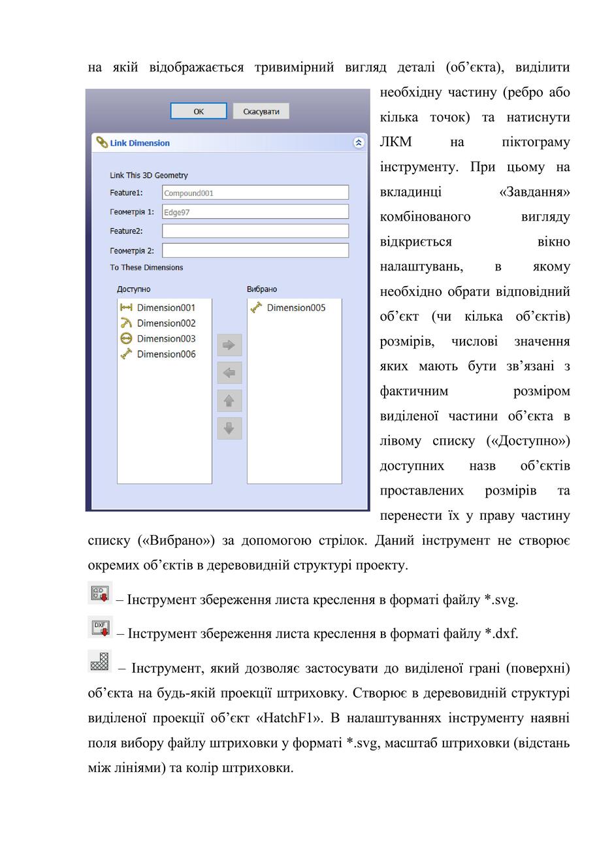Viewport: 614px width, 868px height.
Task: Collapse the Link Dimension panel chevron
Action: 359,142
